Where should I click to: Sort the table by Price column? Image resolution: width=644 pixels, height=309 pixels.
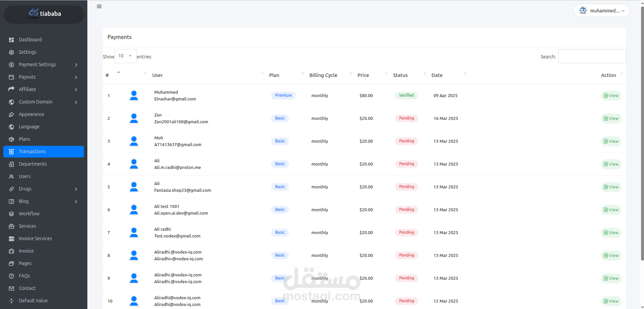363,75
